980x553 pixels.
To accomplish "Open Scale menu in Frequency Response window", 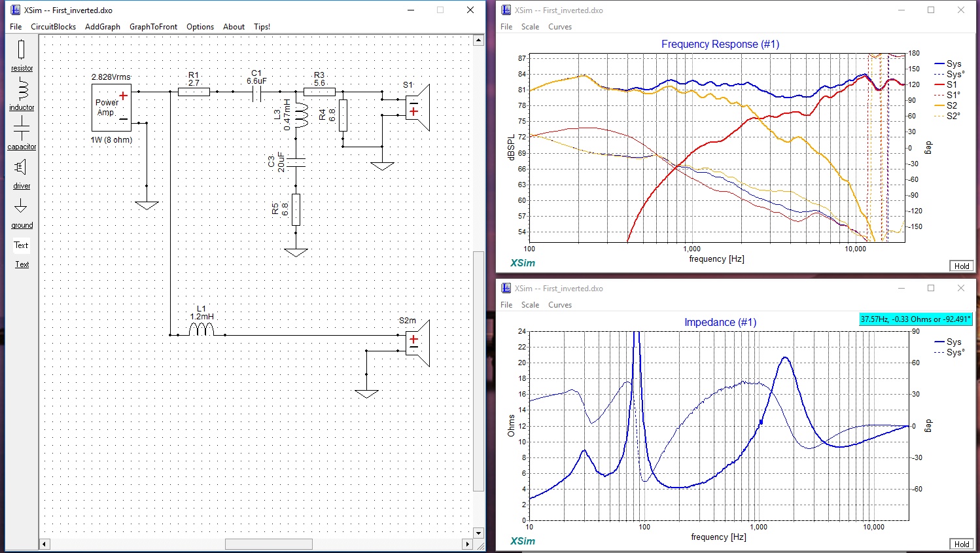I will click(530, 27).
